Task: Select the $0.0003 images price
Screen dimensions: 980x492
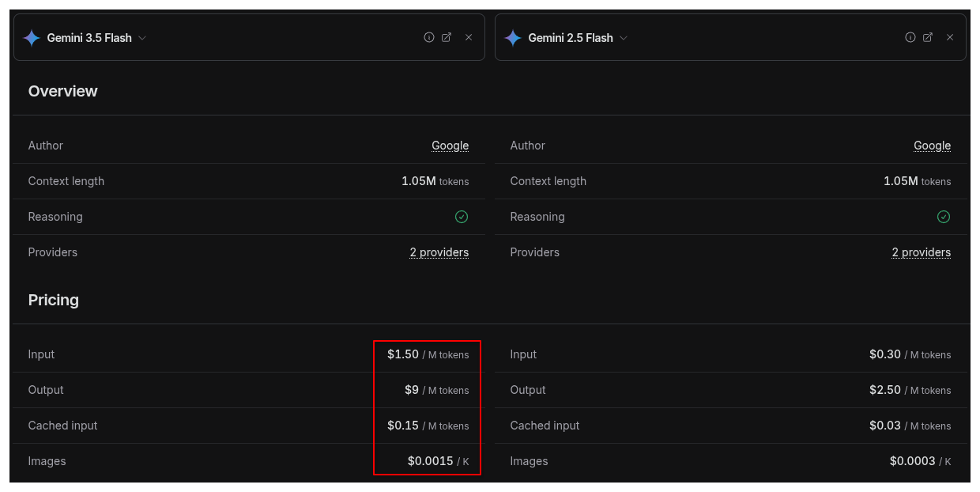Action: click(913, 461)
